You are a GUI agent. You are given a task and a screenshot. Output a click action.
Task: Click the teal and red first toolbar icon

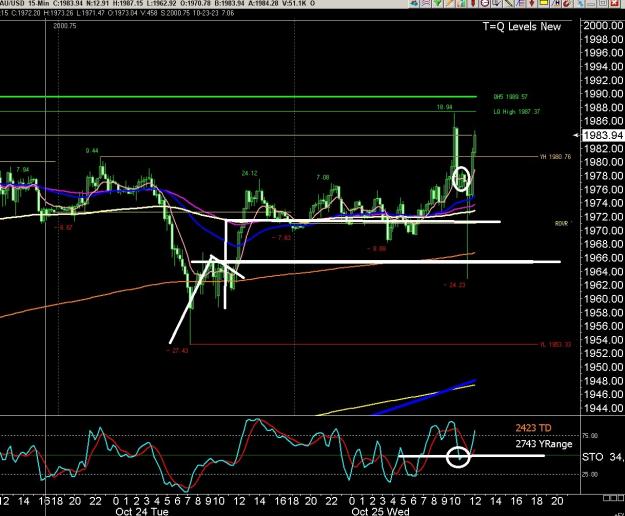[413, 3]
